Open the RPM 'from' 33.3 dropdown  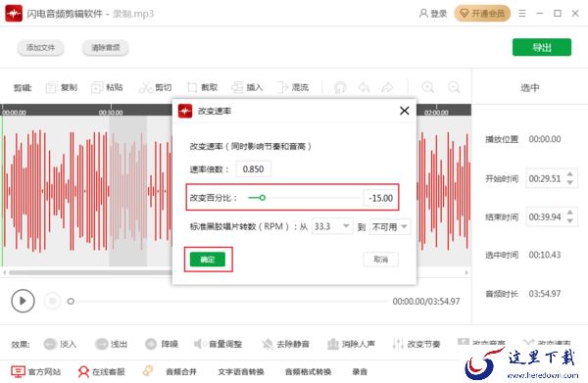click(x=332, y=226)
